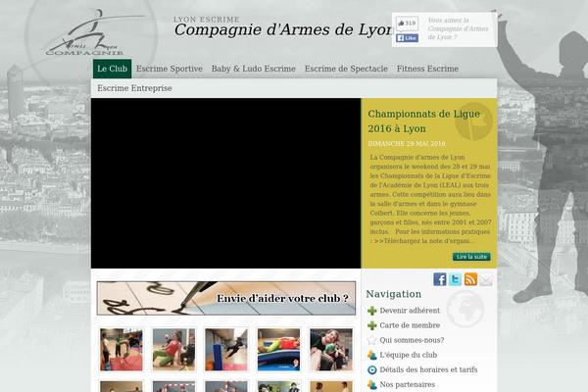Open the Carte de membre link
This screenshot has width=588, height=392.
410,325
